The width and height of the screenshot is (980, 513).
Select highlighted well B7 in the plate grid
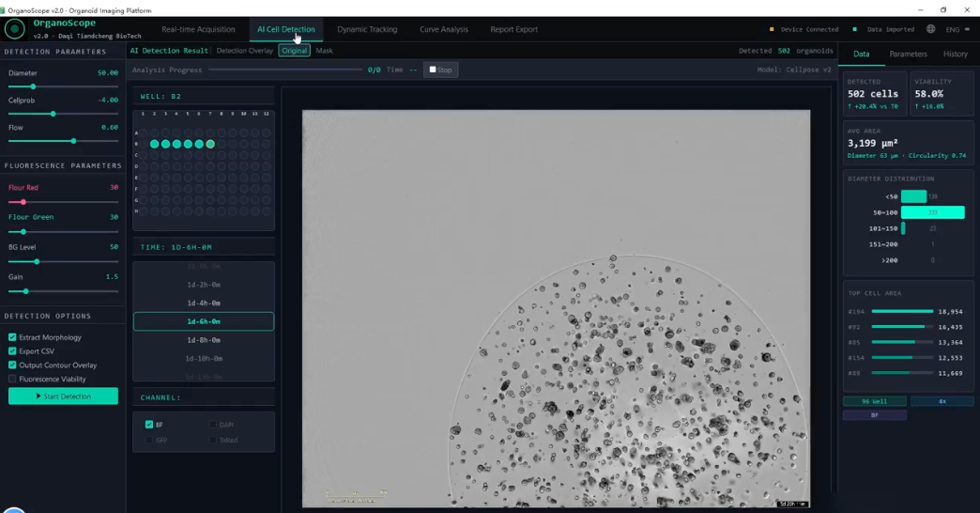click(x=210, y=144)
